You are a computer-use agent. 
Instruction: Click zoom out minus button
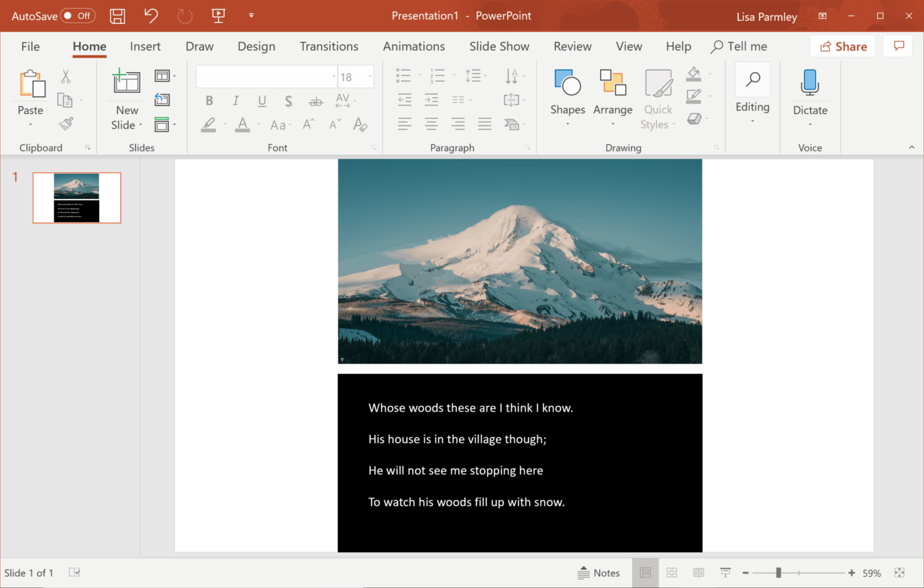point(745,573)
